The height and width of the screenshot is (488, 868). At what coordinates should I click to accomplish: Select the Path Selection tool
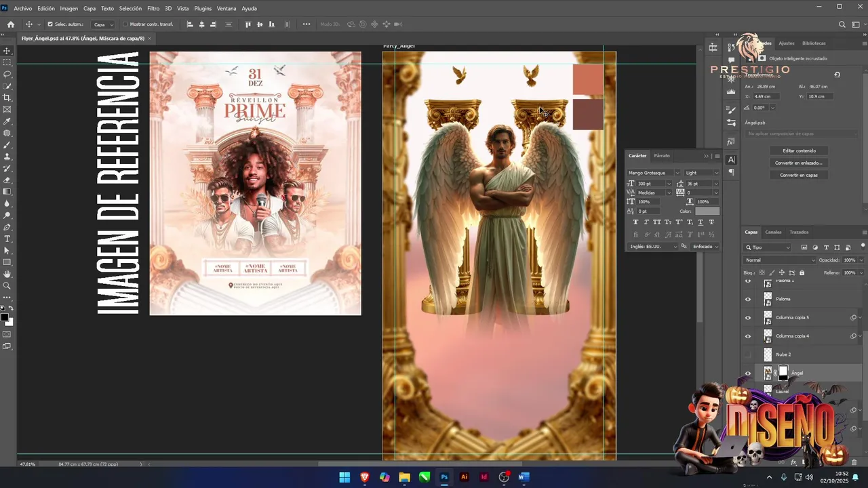[7, 250]
